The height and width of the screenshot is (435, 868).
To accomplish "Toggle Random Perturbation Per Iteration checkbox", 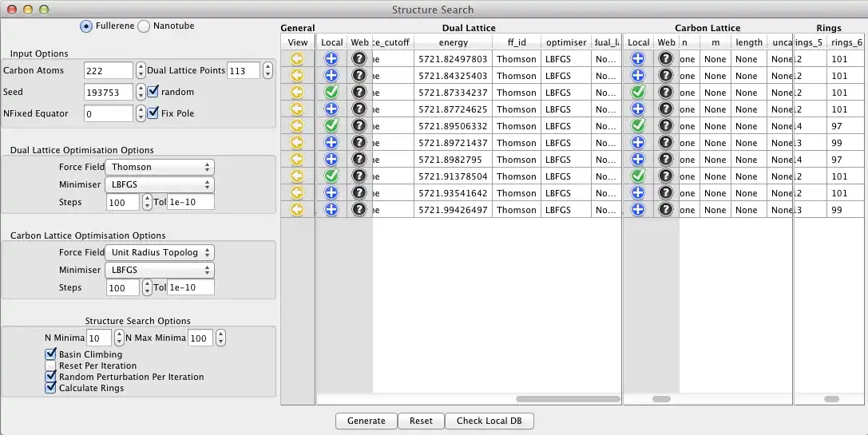I will tap(50, 377).
